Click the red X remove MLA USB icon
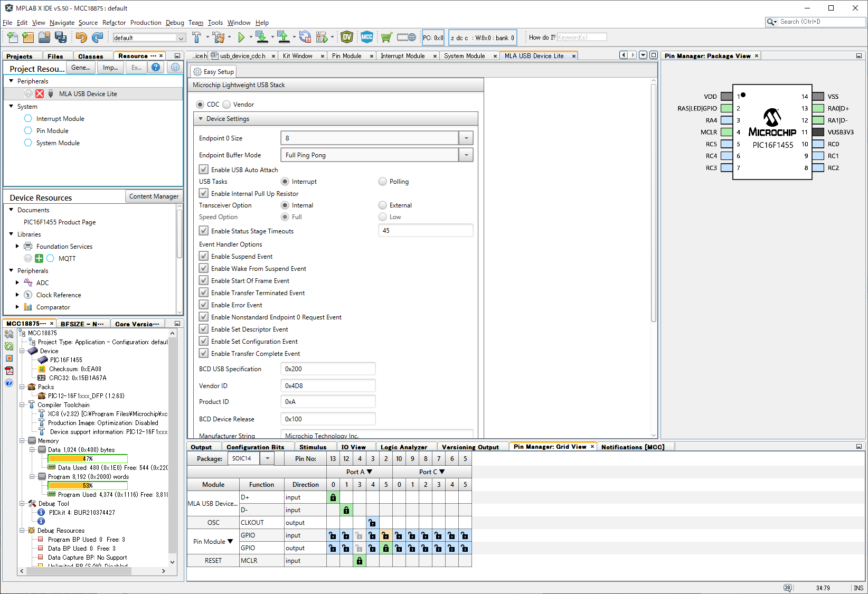The image size is (868, 594). [40, 93]
